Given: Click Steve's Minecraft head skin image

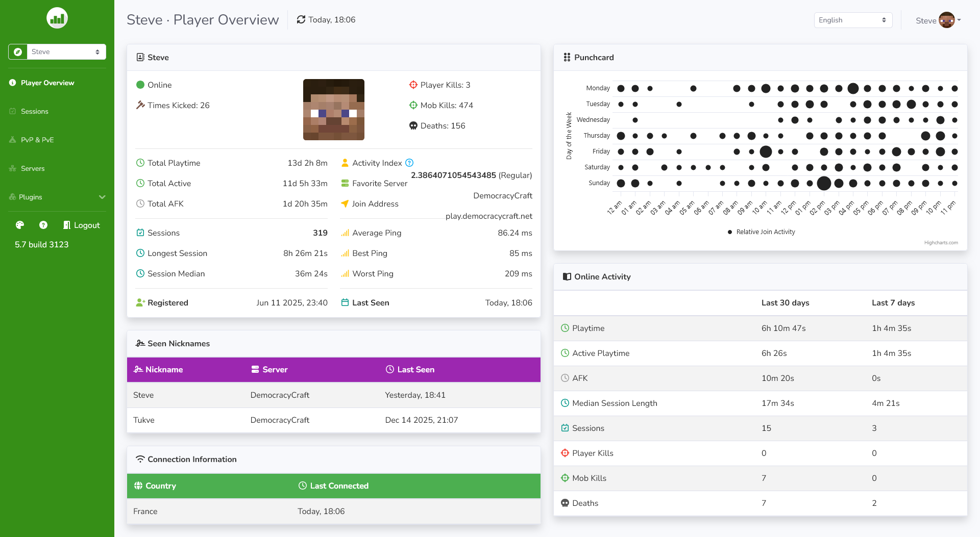Looking at the screenshot, I should click(333, 110).
